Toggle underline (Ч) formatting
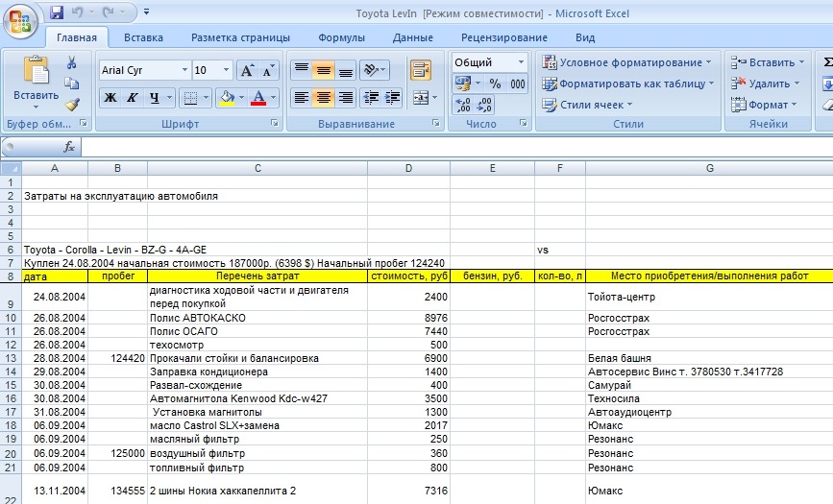The height and width of the screenshot is (504, 833). (154, 98)
